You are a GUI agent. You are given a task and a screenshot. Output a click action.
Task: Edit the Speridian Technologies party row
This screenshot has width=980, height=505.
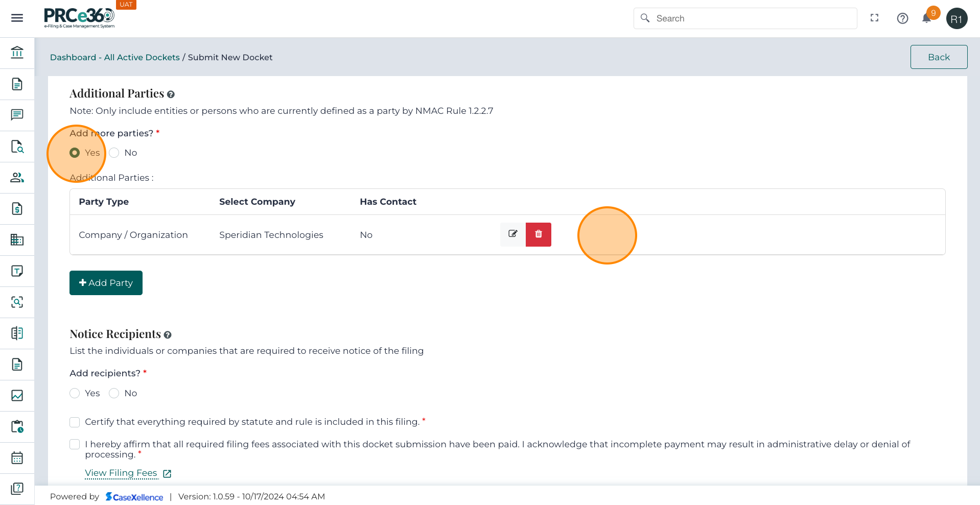[x=512, y=234]
